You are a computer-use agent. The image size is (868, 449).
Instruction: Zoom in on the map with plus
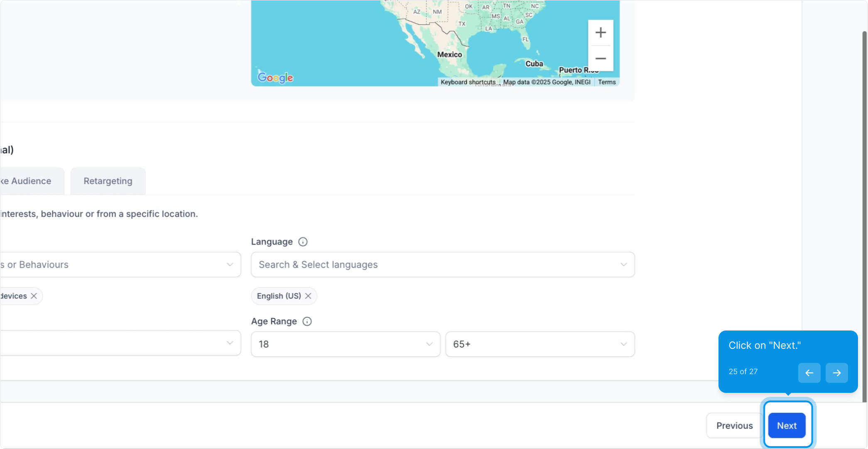point(601,32)
